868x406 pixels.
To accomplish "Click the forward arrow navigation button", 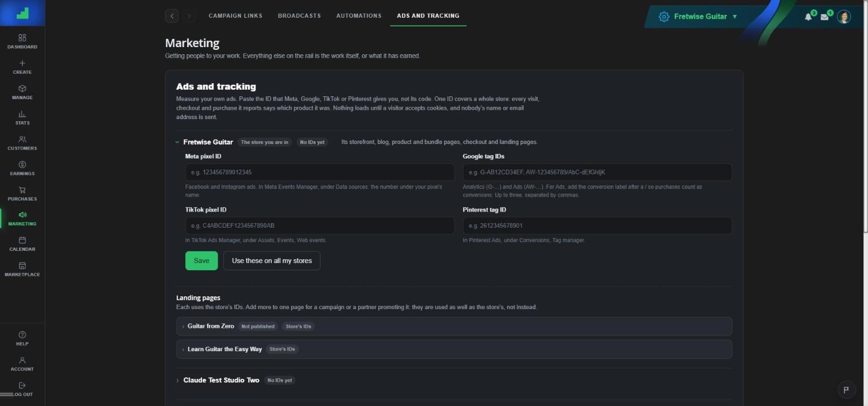I will tap(189, 16).
